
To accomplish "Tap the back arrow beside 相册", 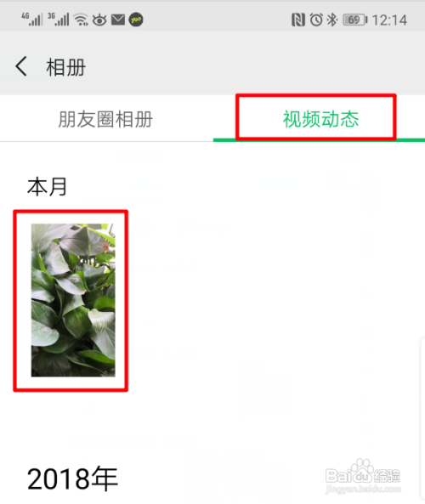I will (21, 66).
